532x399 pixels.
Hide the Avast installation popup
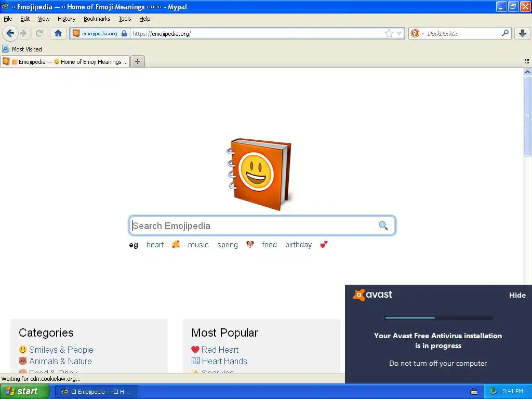point(517,295)
